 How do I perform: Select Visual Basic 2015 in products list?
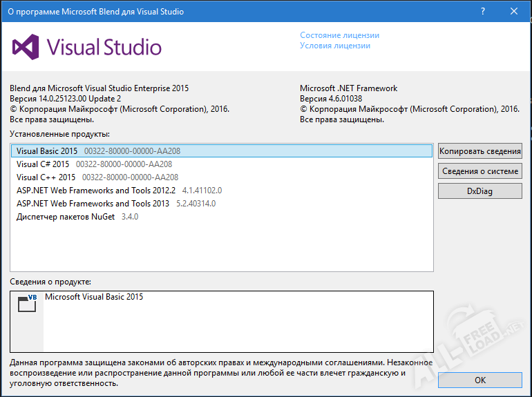tap(47, 151)
